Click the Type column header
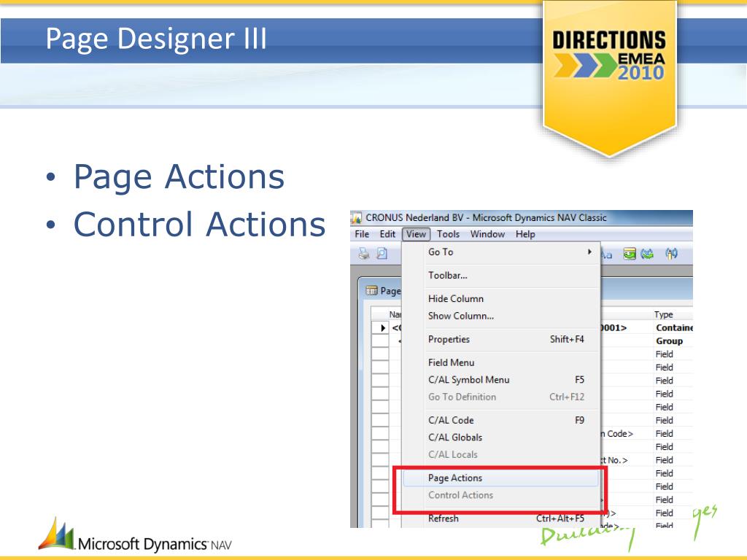 (x=673, y=314)
